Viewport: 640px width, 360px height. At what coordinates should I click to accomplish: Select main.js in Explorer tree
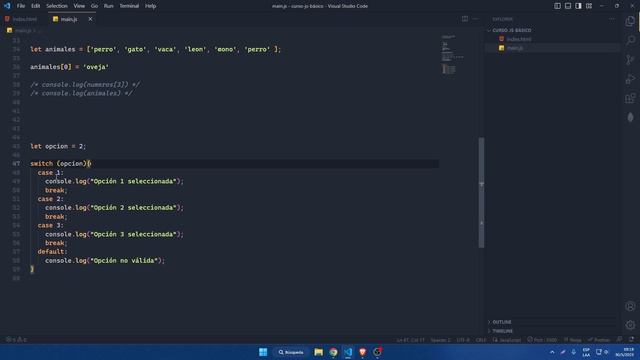[515, 48]
